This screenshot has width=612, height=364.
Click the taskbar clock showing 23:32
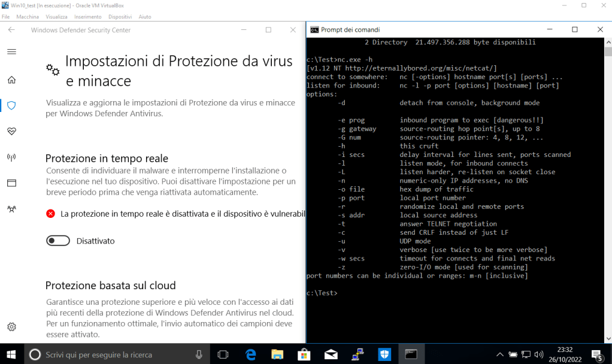coord(565,354)
